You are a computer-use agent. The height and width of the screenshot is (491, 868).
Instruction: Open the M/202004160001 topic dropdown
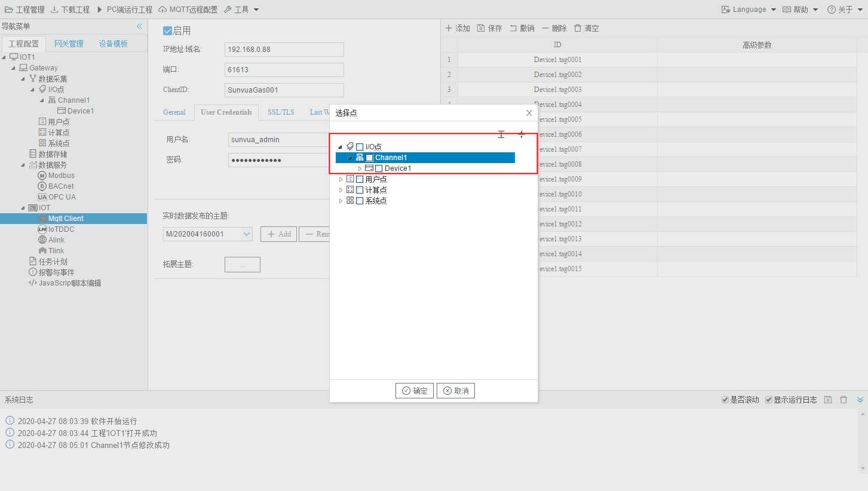tap(247, 234)
